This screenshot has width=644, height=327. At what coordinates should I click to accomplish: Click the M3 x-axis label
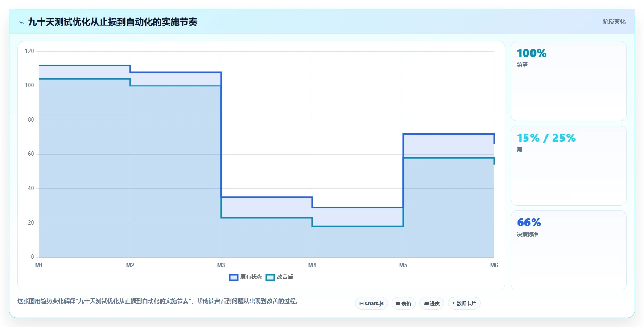(221, 265)
